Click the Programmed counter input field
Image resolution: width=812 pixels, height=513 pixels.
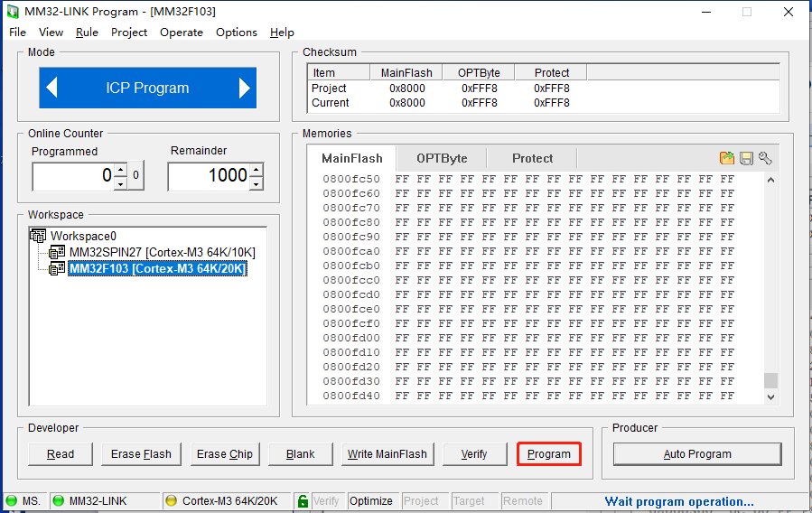(73, 176)
